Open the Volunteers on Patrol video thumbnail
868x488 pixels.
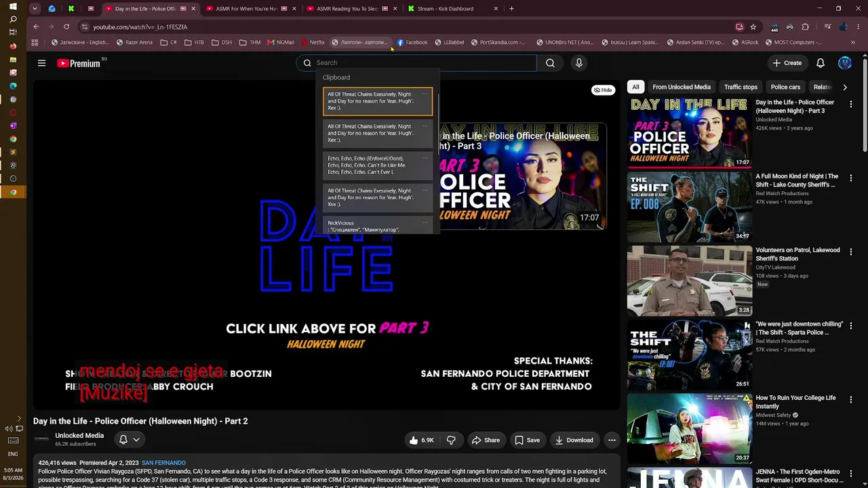pyautogui.click(x=690, y=281)
